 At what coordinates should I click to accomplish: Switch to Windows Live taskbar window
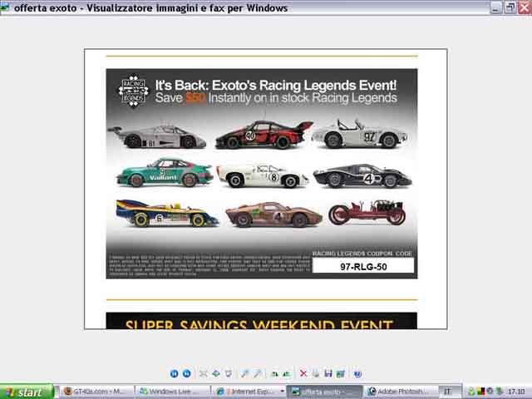point(173,392)
